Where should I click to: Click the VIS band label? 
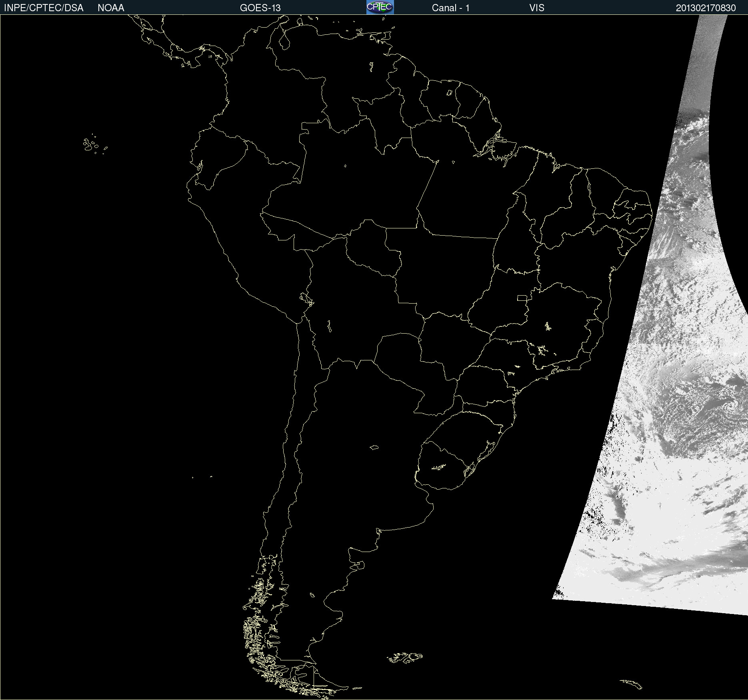[x=536, y=8]
